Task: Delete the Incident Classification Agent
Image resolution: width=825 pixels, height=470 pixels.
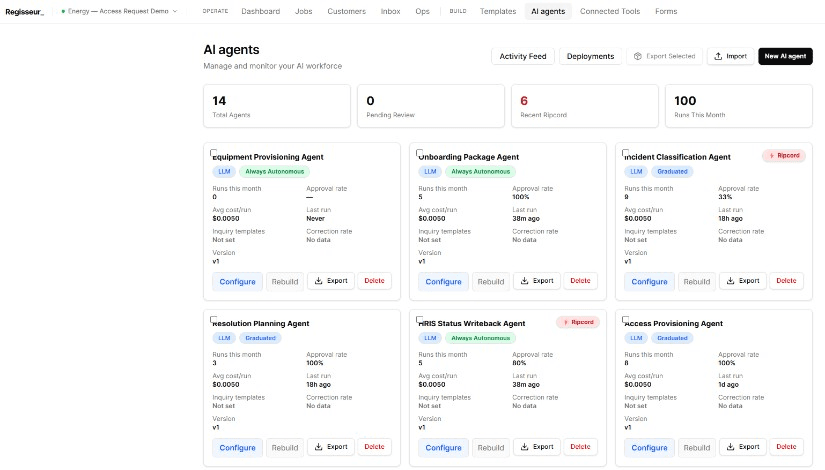Action: point(786,281)
